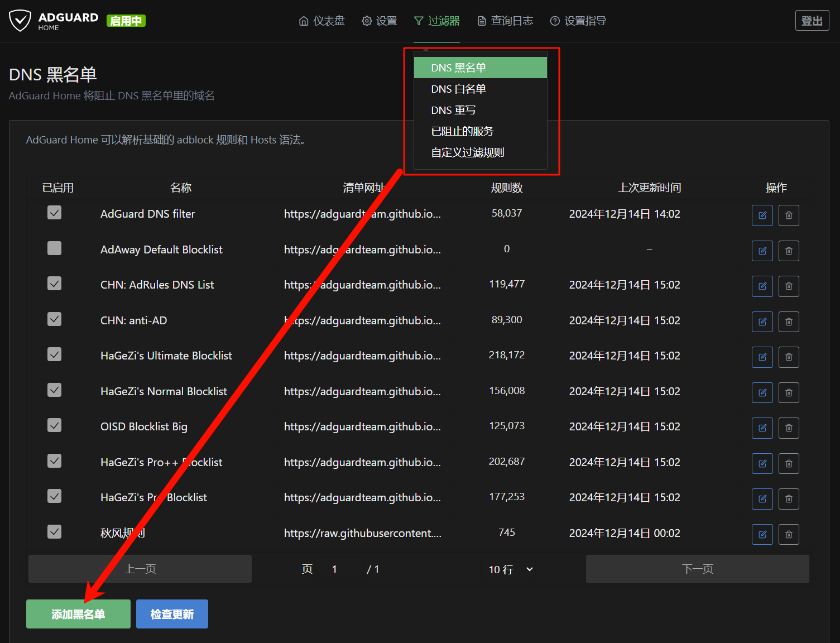Enable the AdAway Default Blocklist checkbox

[x=54, y=248]
